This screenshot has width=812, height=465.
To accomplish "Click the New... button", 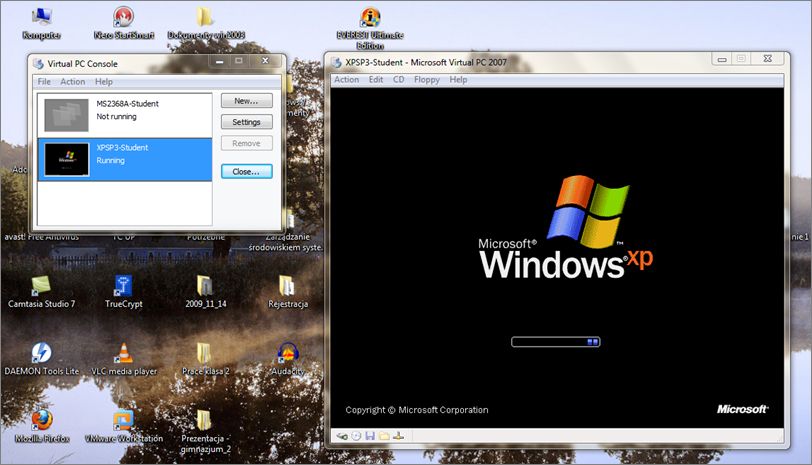I will coord(246,101).
